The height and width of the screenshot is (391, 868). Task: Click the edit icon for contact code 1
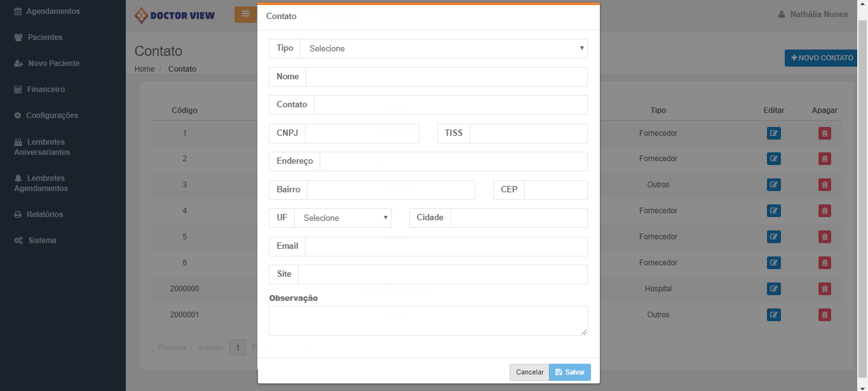(x=773, y=133)
